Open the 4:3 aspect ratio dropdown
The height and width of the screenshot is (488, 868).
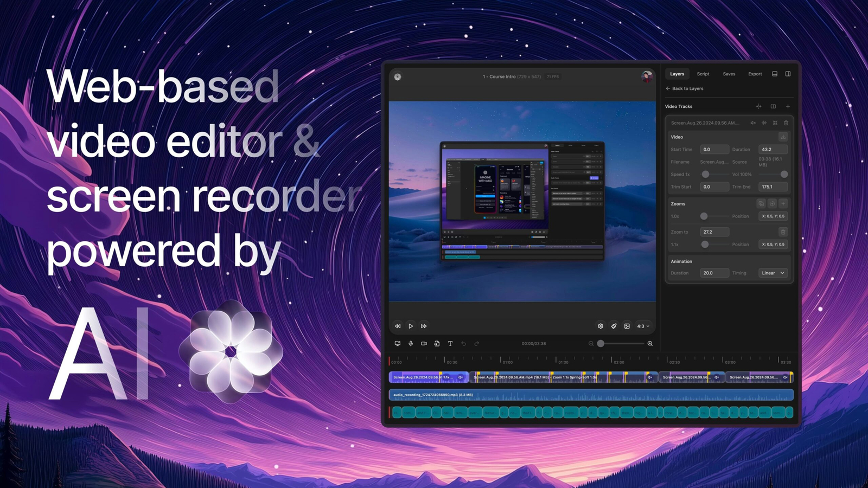click(643, 326)
